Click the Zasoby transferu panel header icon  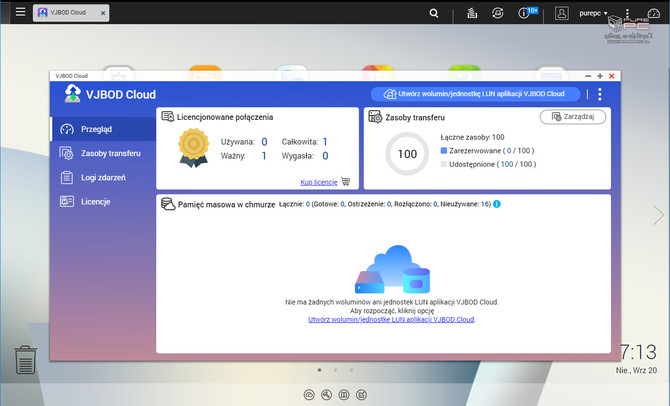375,117
